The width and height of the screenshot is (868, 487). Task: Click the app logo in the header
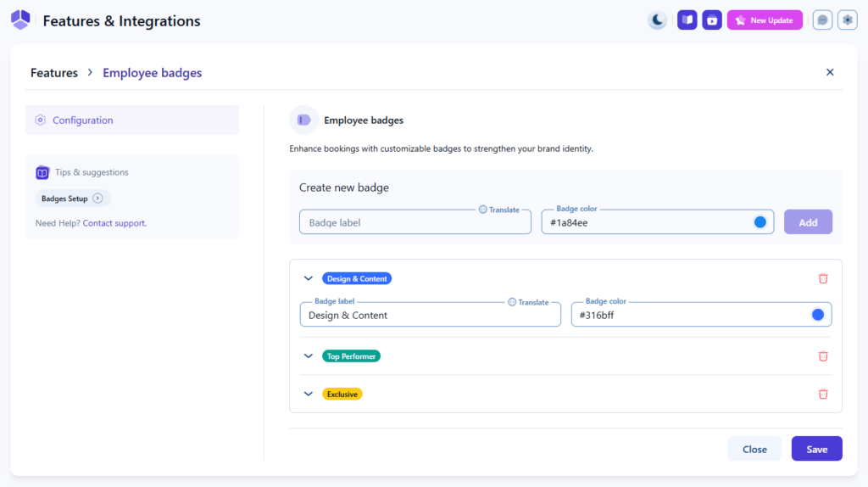(20, 20)
